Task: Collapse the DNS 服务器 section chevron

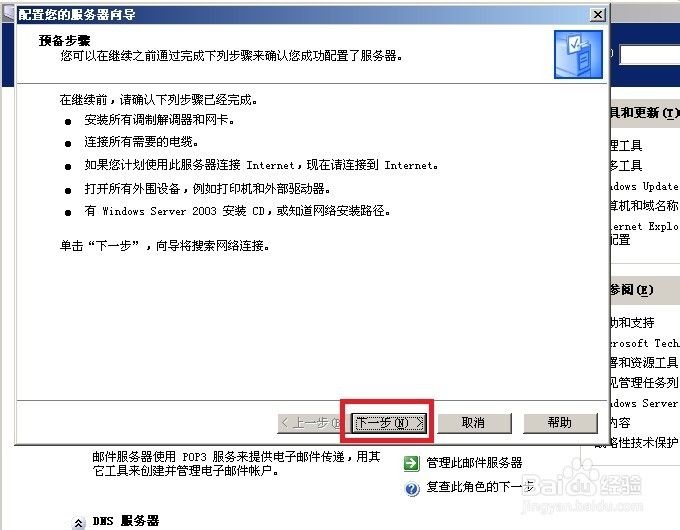Action: (x=78, y=523)
